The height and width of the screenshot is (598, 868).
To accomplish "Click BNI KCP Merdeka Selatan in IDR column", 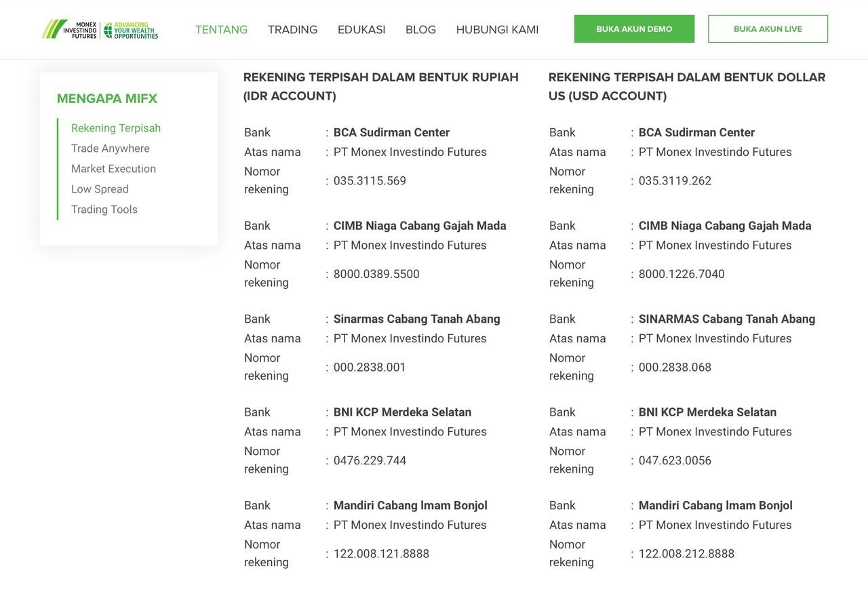I will click(402, 412).
